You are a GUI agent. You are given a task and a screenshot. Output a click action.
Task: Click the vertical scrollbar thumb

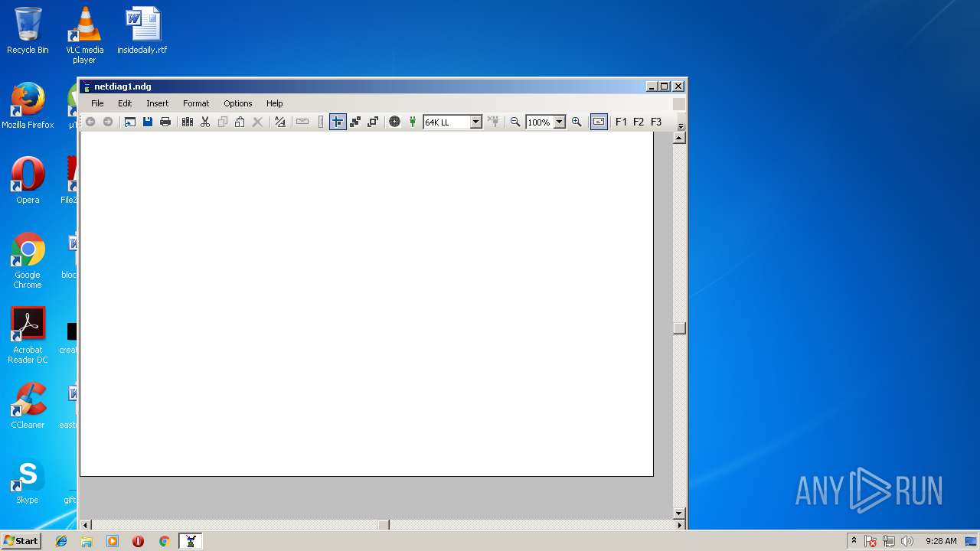[x=678, y=328]
